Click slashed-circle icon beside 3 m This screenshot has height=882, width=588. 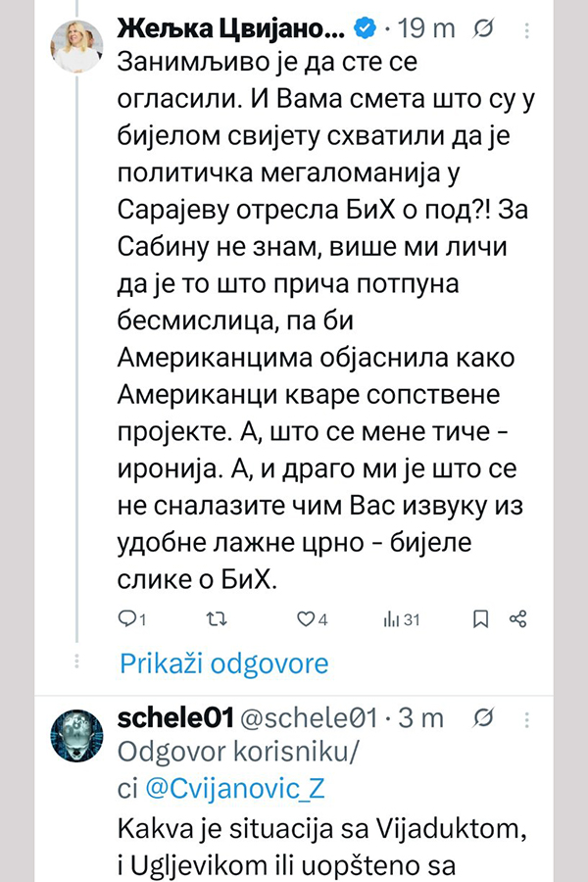(482, 718)
